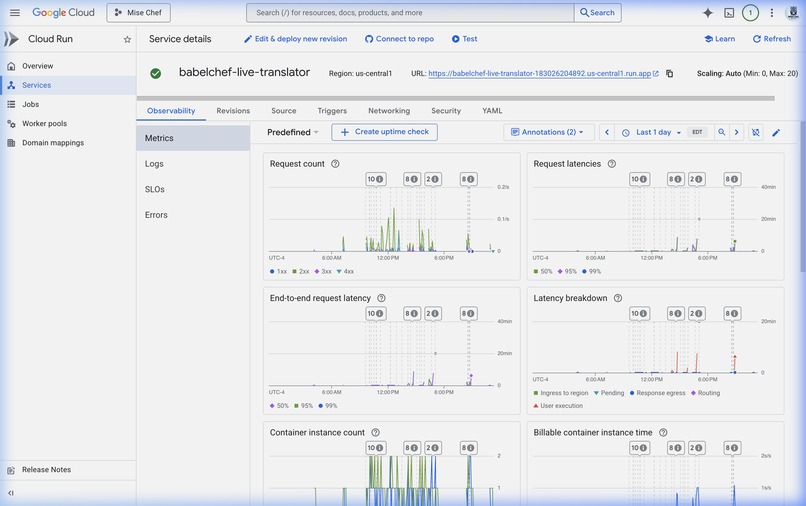Screen dimensions: 806x506
Task: Open the Mise Chef project selector
Action: 139,13
